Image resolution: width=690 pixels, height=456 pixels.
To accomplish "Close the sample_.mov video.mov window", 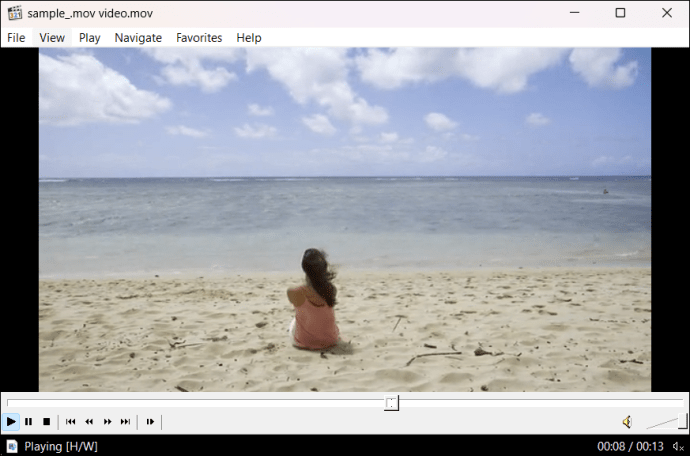I will [x=667, y=13].
